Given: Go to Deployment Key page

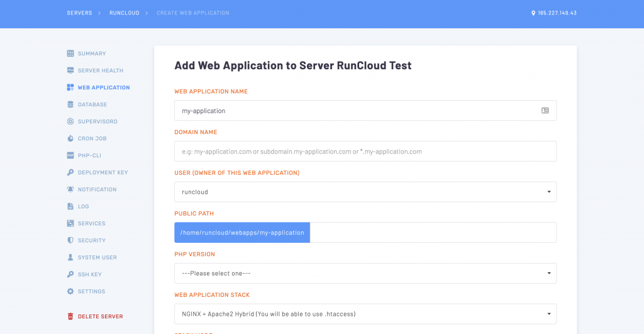Looking at the screenshot, I should point(103,172).
